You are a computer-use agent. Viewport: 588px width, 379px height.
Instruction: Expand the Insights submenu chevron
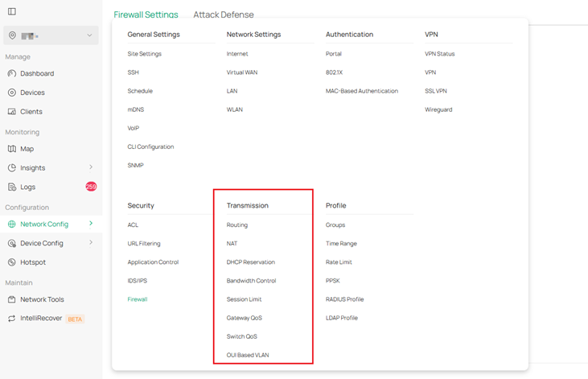pos(91,167)
